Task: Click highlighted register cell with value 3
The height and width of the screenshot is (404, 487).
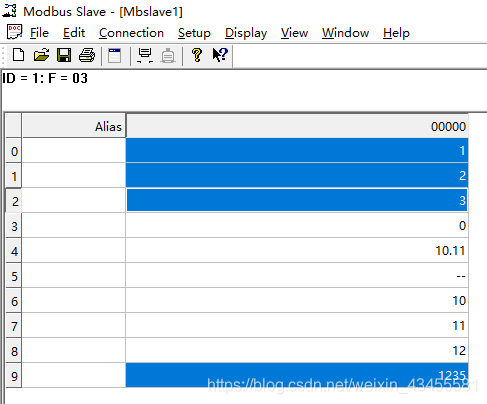Action: [297, 200]
